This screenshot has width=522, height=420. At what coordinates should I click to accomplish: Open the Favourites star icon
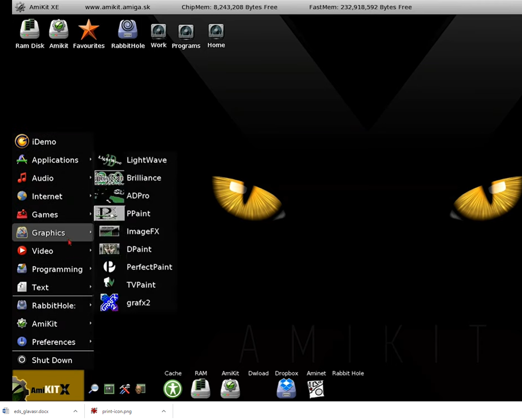[x=89, y=34]
